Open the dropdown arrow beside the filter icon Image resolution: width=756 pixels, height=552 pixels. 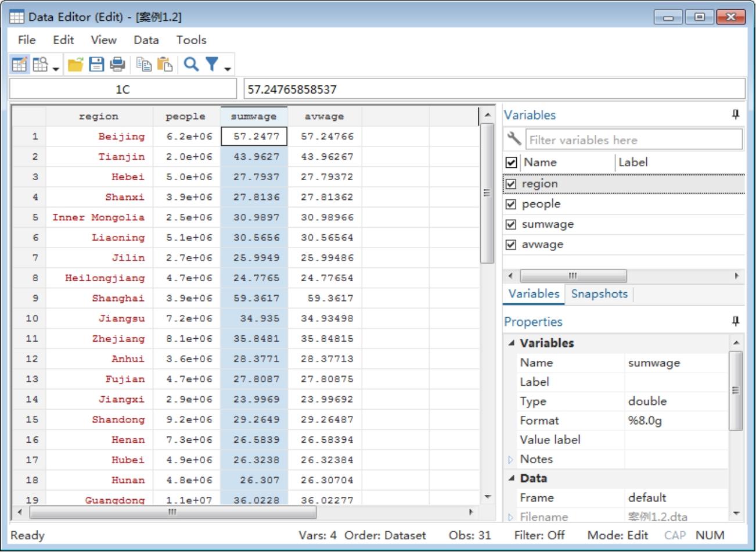pos(228,69)
